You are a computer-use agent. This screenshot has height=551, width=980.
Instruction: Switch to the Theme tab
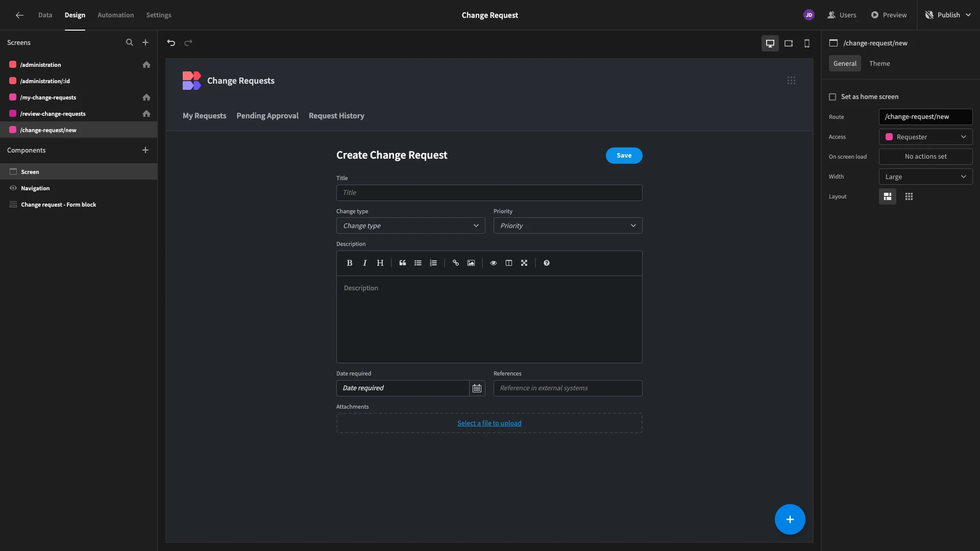click(879, 64)
